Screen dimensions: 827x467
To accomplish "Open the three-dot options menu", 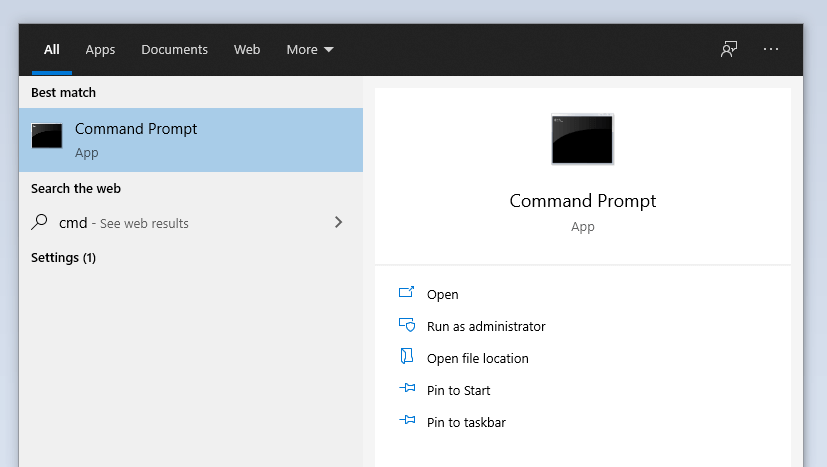I will click(x=771, y=49).
